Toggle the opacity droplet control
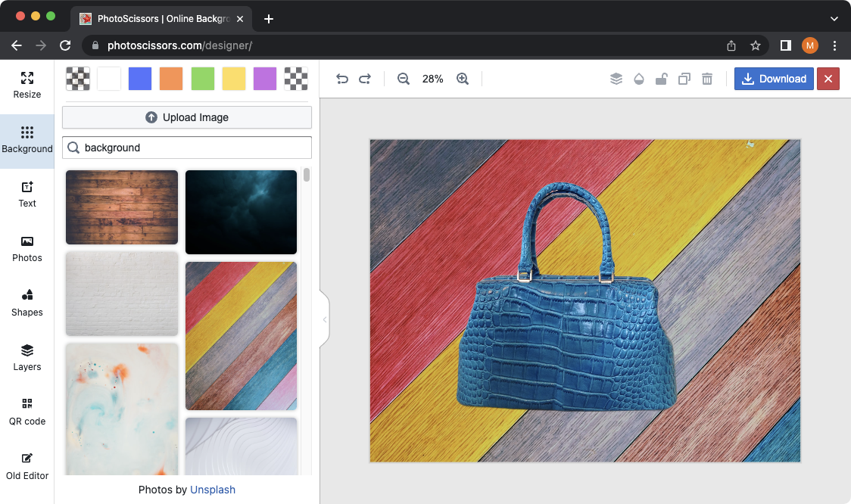The image size is (851, 504). [639, 78]
